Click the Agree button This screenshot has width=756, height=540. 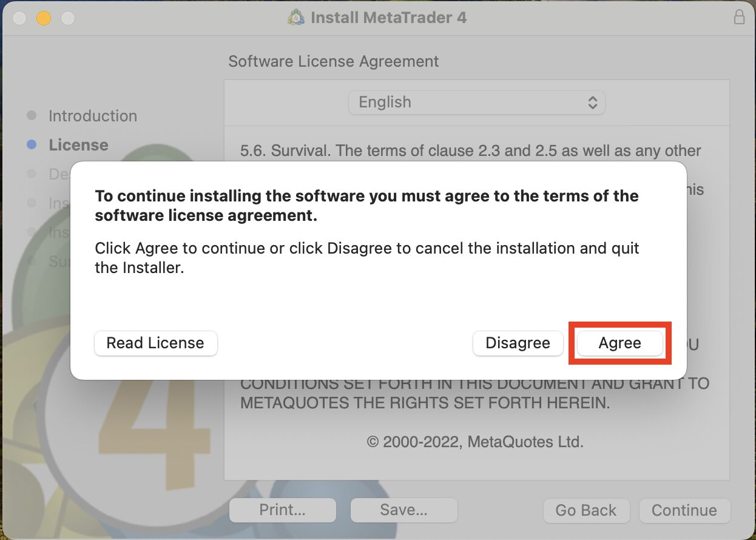pos(619,343)
